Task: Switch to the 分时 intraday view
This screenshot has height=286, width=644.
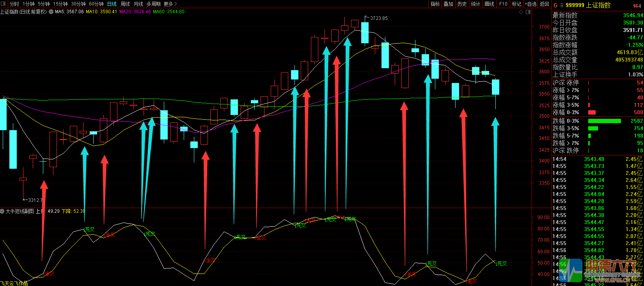Action: point(14,4)
